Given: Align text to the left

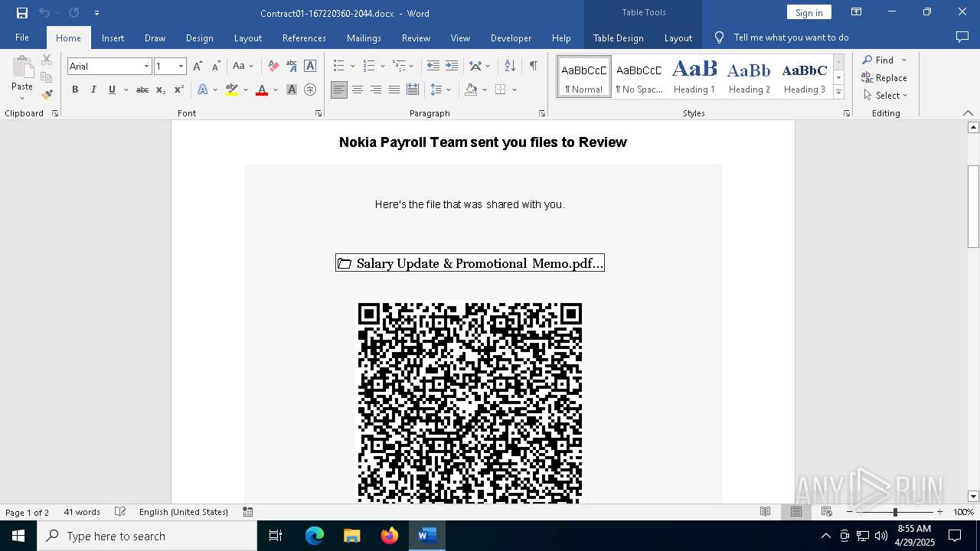Looking at the screenshot, I should tap(339, 90).
